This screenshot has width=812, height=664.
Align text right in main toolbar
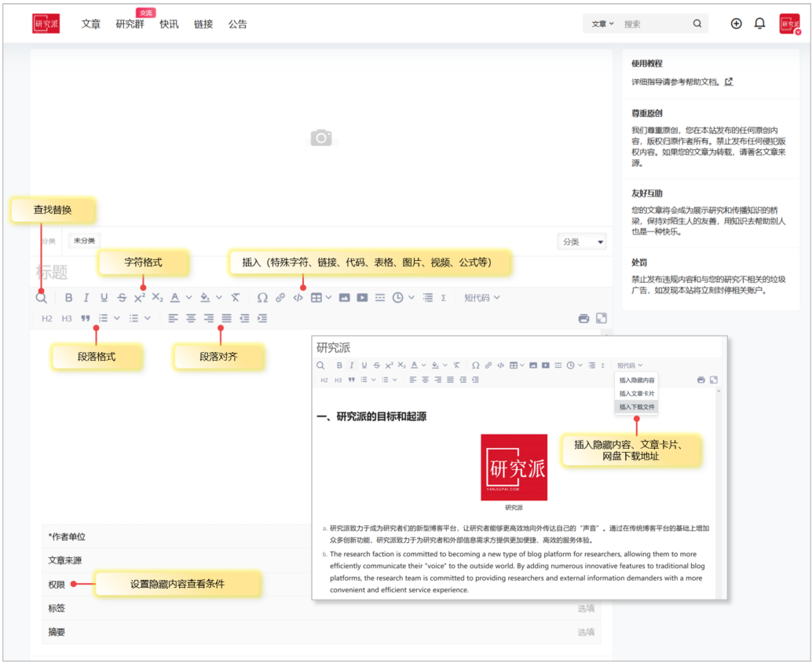pyautogui.click(x=209, y=318)
